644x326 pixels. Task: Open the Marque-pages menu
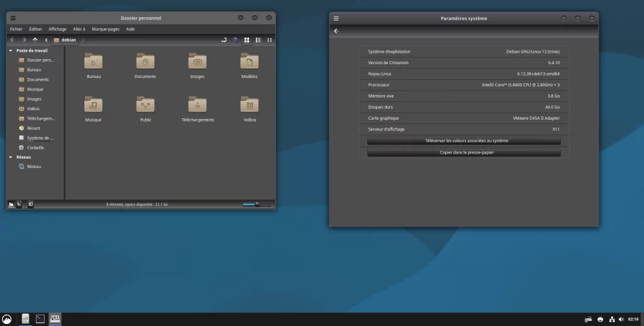point(105,29)
